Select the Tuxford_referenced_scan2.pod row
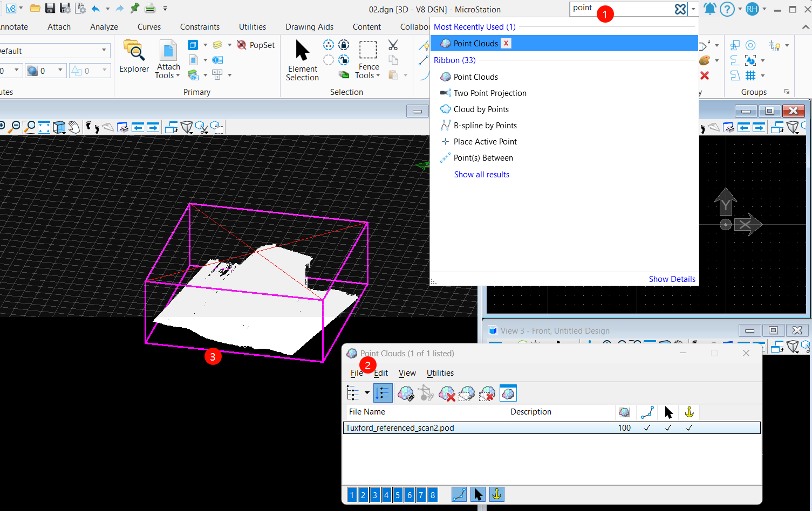This screenshot has width=812, height=511. pyautogui.click(x=552, y=428)
